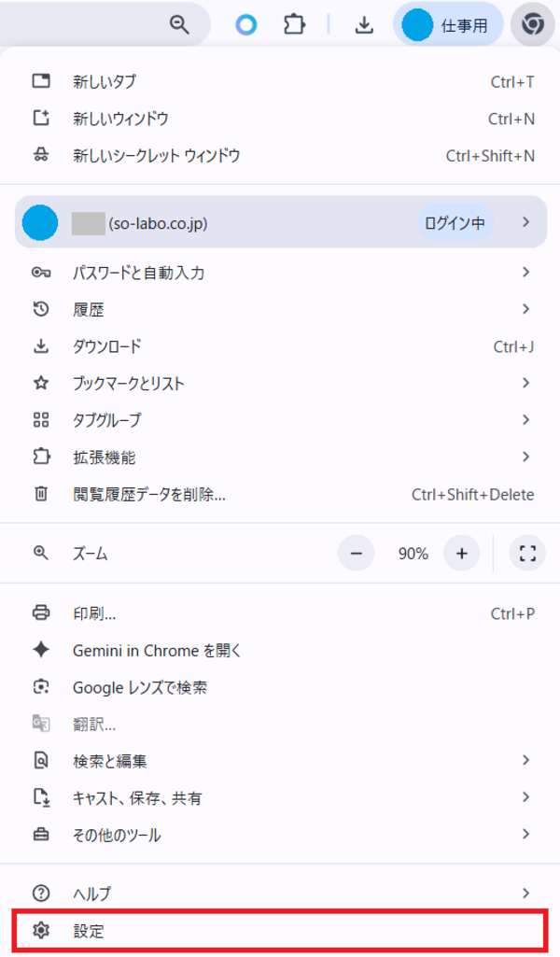Expand the 履歴 submenu arrow
The height and width of the screenshot is (957, 560).
[525, 309]
